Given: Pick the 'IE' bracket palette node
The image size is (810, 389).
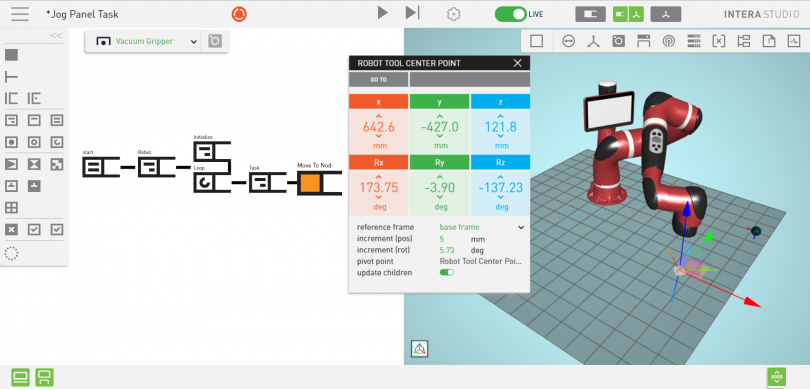Looking at the screenshot, I should click(34, 99).
